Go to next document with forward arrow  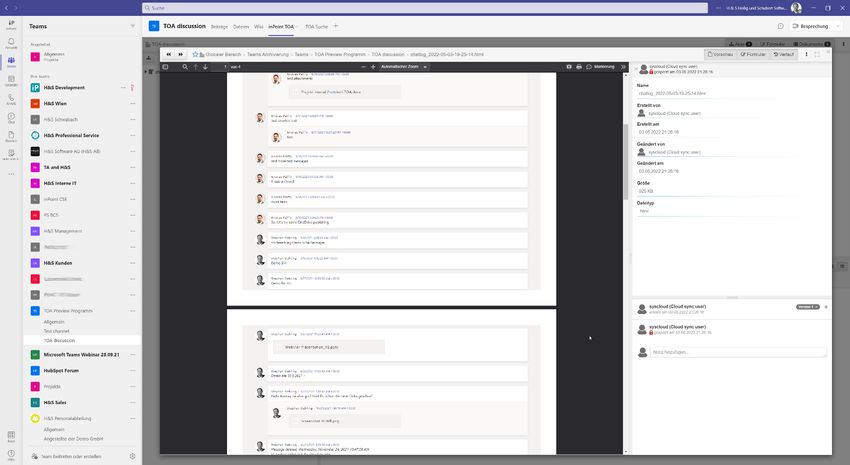click(x=181, y=54)
